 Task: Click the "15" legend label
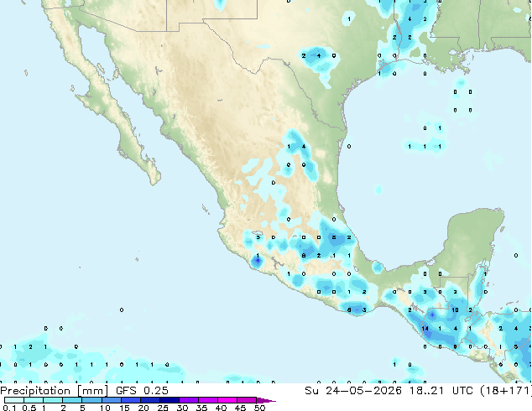pyautogui.click(x=124, y=408)
